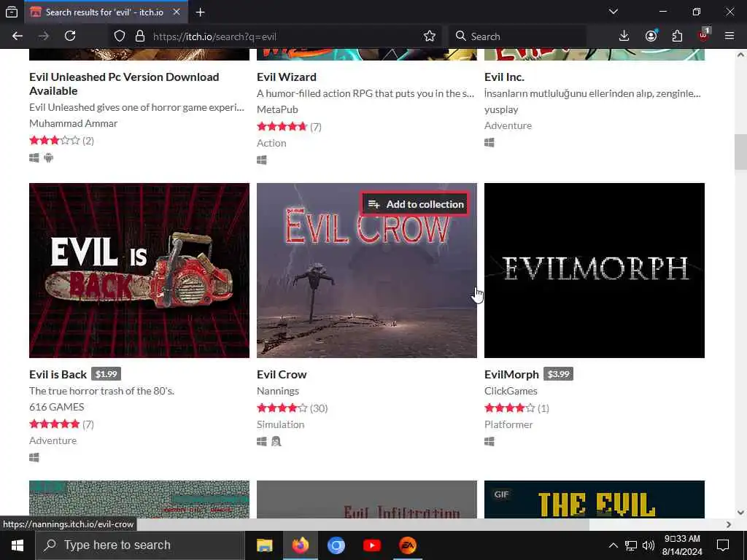
Task: Select the itch.io search results tab
Action: (105, 12)
